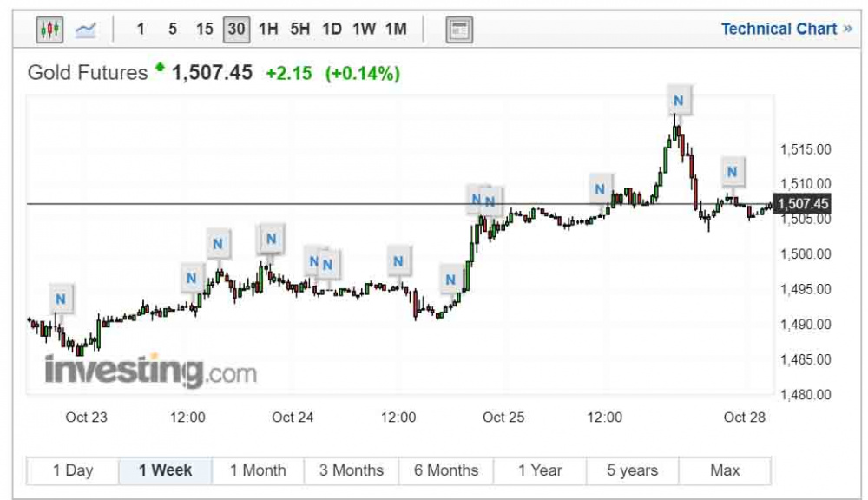
Task: Click the first news marker before Oct 23
Action: click(x=61, y=299)
